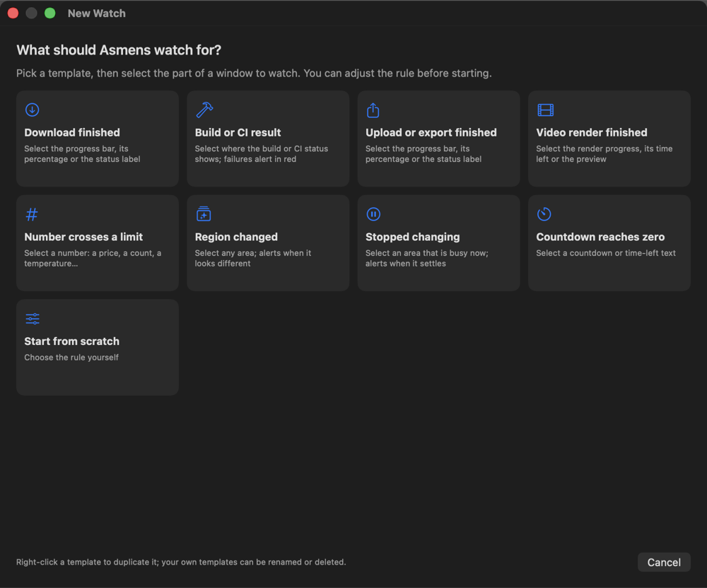This screenshot has height=588, width=707.
Task: Click the Download finished arrow icon
Action: pos(32,110)
